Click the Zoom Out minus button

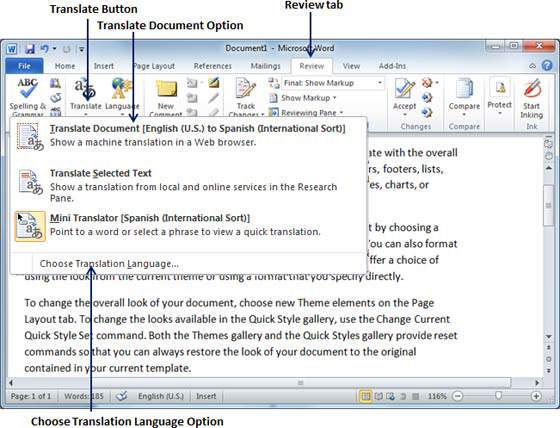point(458,396)
